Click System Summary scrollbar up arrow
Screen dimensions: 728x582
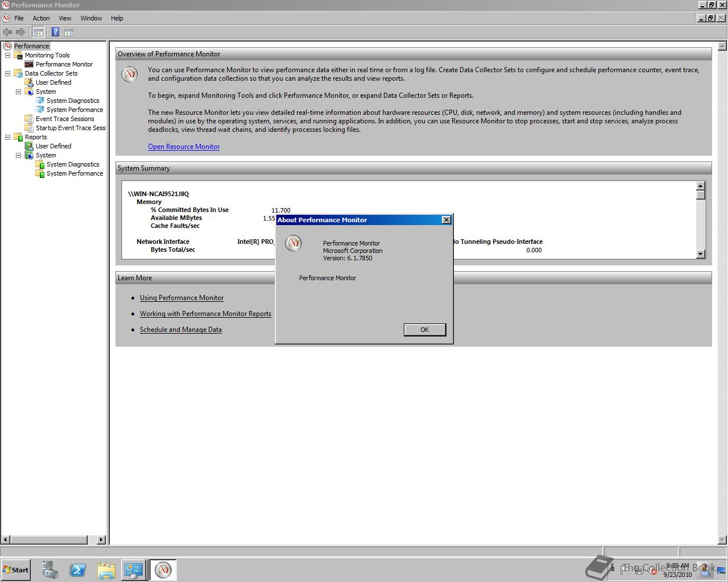701,186
